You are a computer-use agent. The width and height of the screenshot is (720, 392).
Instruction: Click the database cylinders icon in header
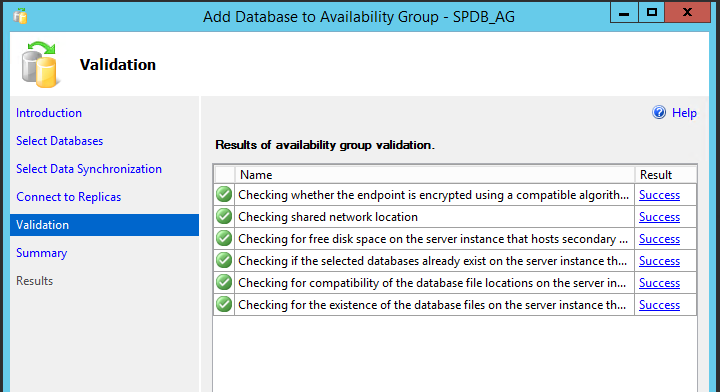[x=40, y=64]
